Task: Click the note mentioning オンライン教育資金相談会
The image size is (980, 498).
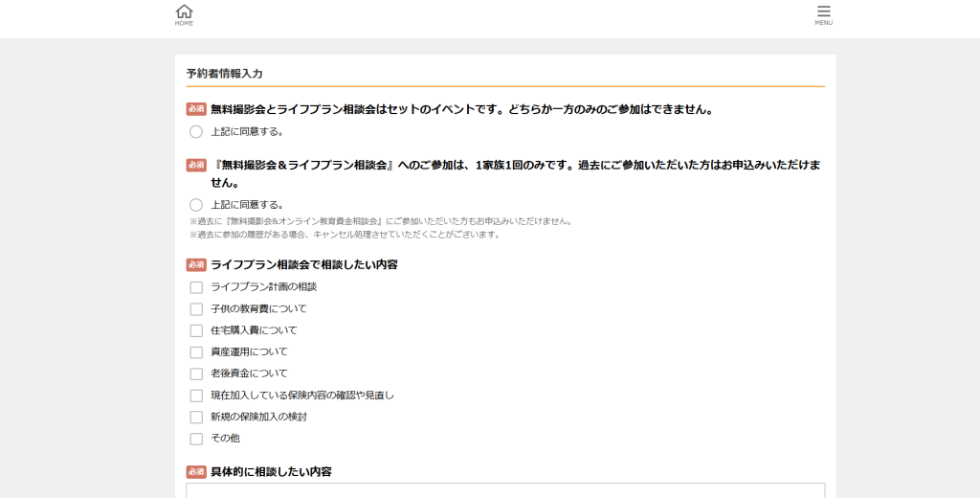Action: click(381, 221)
